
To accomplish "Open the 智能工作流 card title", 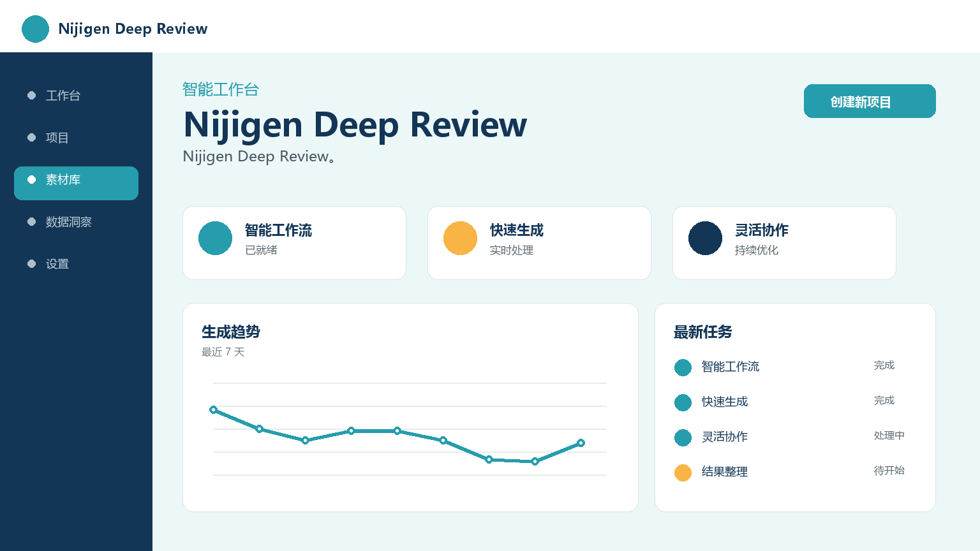I will (278, 230).
